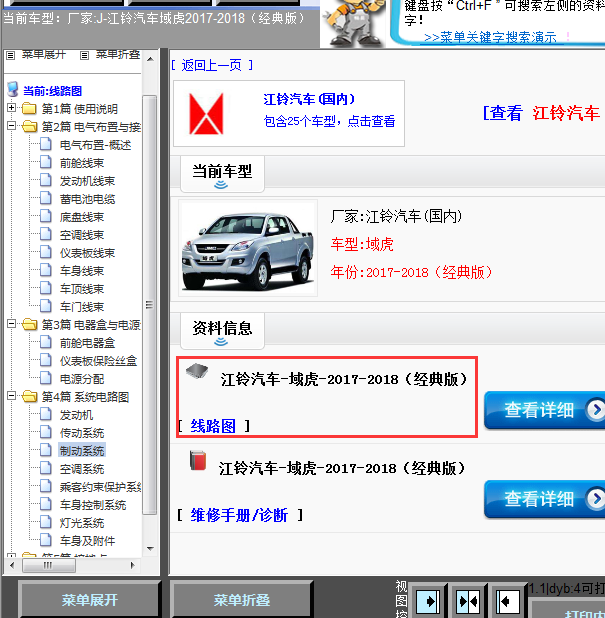Click the folder icon of 第2篇 电气布置与接
Viewport: 605px width, 618px height.
click(x=29, y=127)
